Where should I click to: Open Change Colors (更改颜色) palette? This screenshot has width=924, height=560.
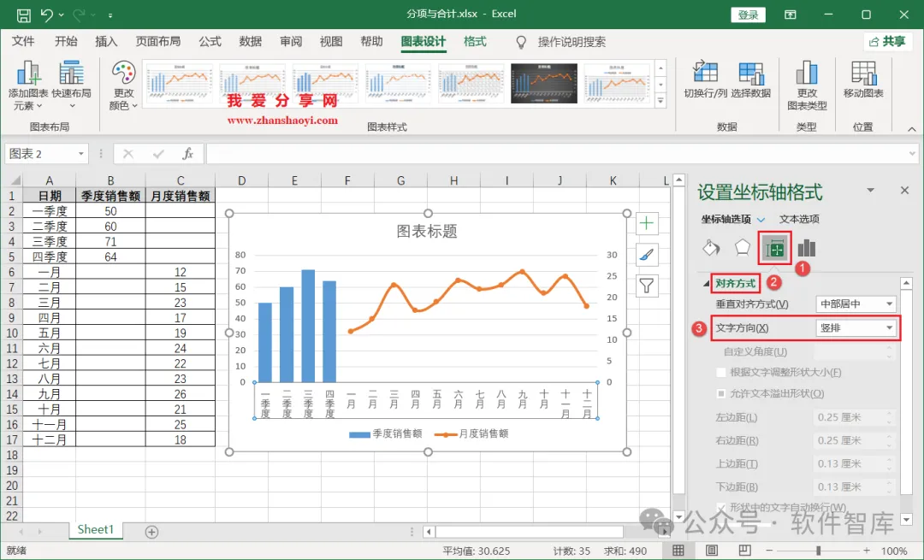[x=123, y=86]
